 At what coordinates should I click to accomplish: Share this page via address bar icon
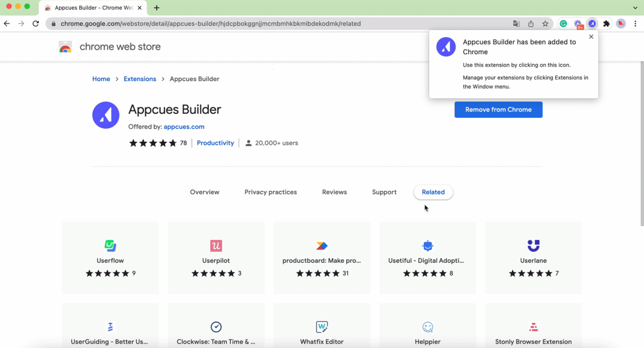pyautogui.click(x=531, y=24)
